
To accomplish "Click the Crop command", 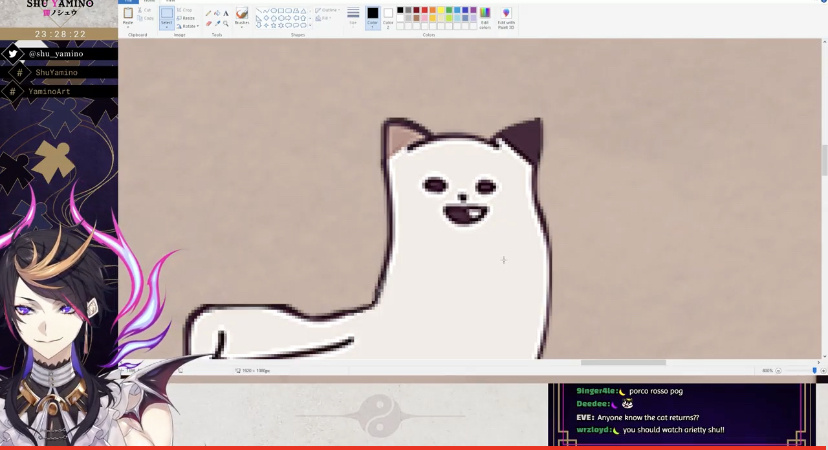I will tap(184, 10).
